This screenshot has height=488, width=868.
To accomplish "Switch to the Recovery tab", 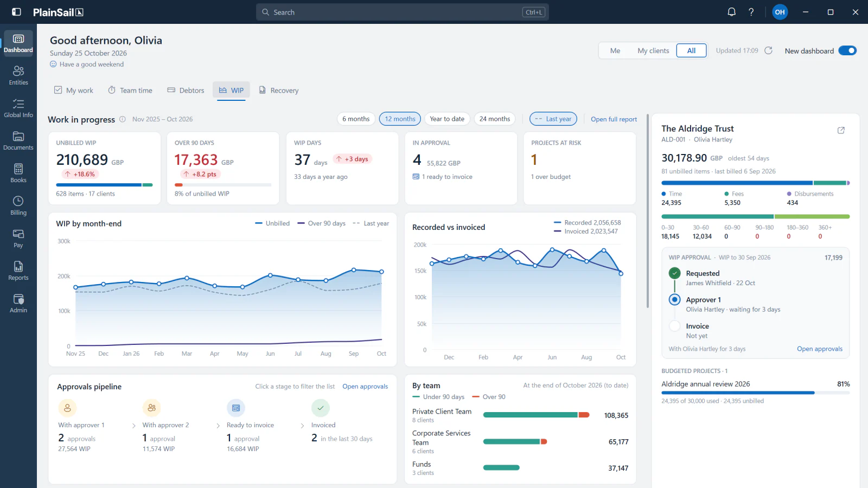I will click(279, 91).
